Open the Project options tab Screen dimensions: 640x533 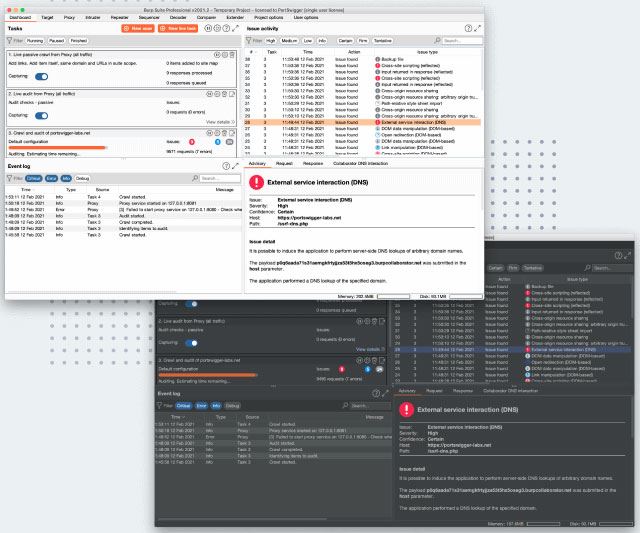[269, 18]
